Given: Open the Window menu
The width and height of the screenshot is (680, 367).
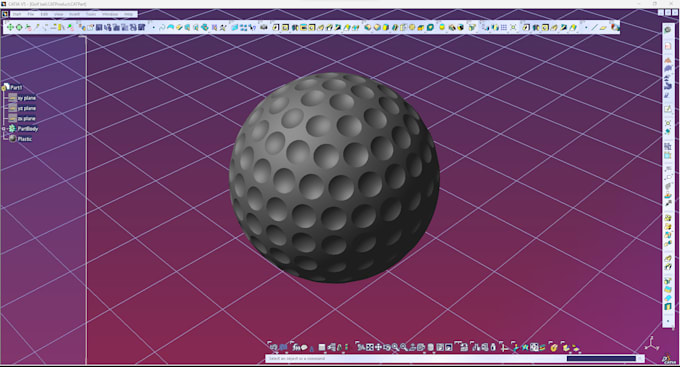Looking at the screenshot, I should click(x=110, y=14).
